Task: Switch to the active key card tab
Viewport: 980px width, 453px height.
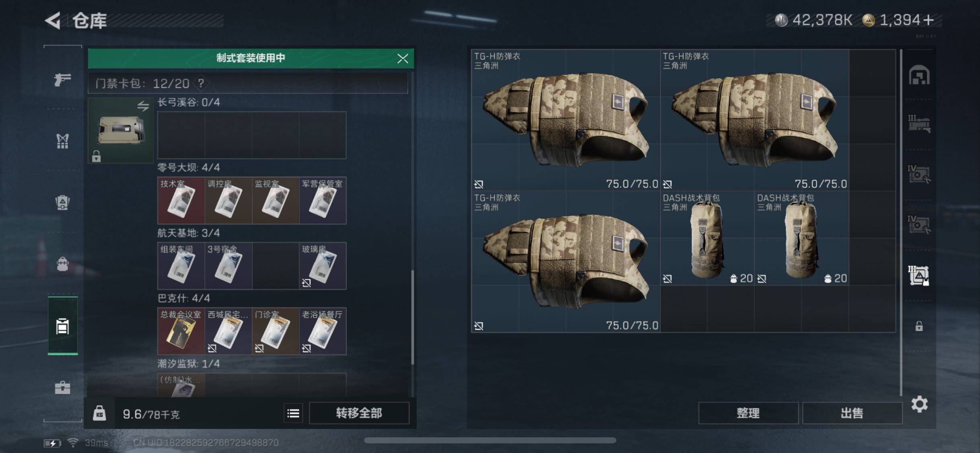Action: coord(63,326)
